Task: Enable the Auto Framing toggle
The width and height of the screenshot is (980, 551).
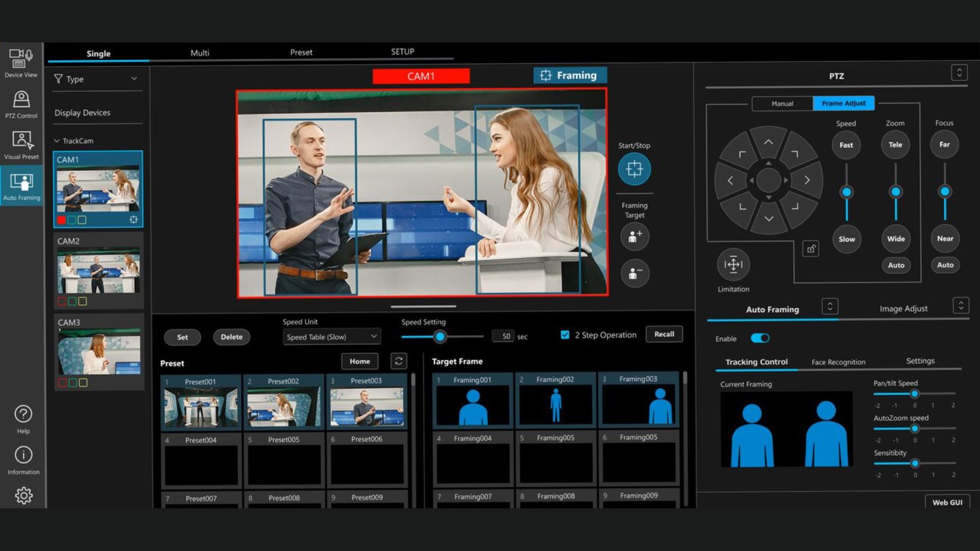Action: pos(760,338)
